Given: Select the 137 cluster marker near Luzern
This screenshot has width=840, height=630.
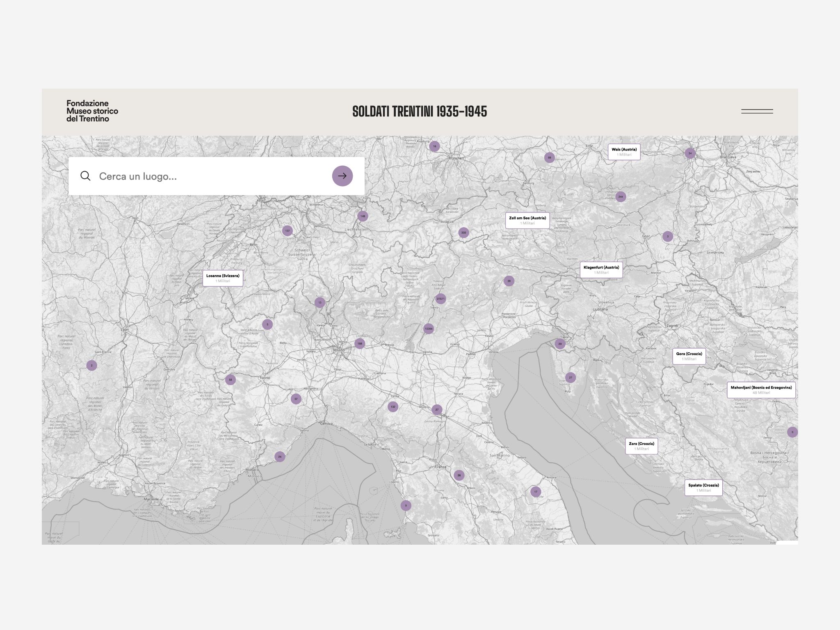Looking at the screenshot, I should click(x=288, y=231).
